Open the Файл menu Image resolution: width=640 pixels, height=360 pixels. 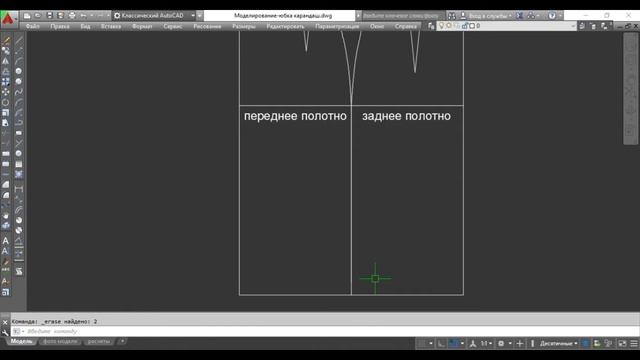click(33, 26)
